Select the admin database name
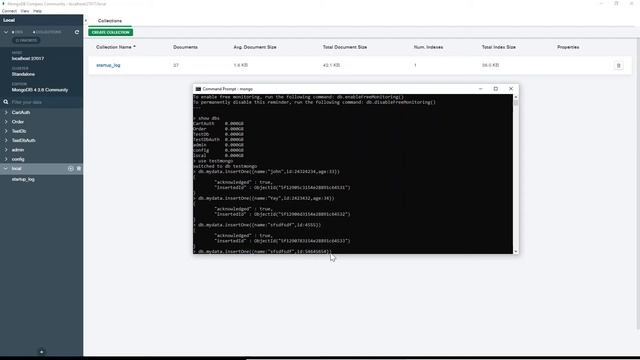 tap(18, 150)
